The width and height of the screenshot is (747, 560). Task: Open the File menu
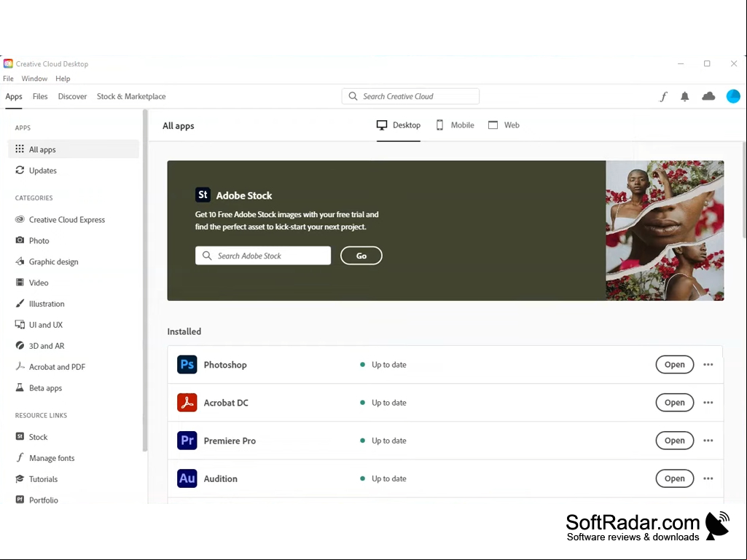tap(8, 79)
